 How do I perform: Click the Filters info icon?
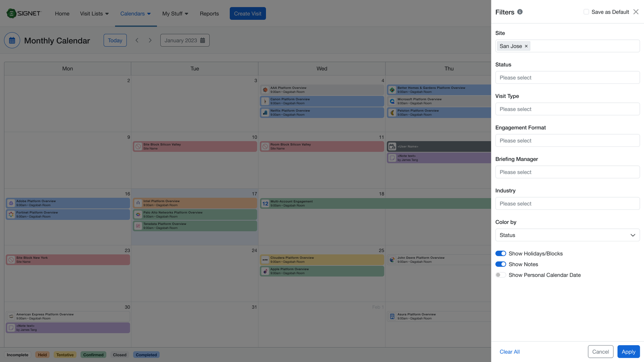point(520,12)
